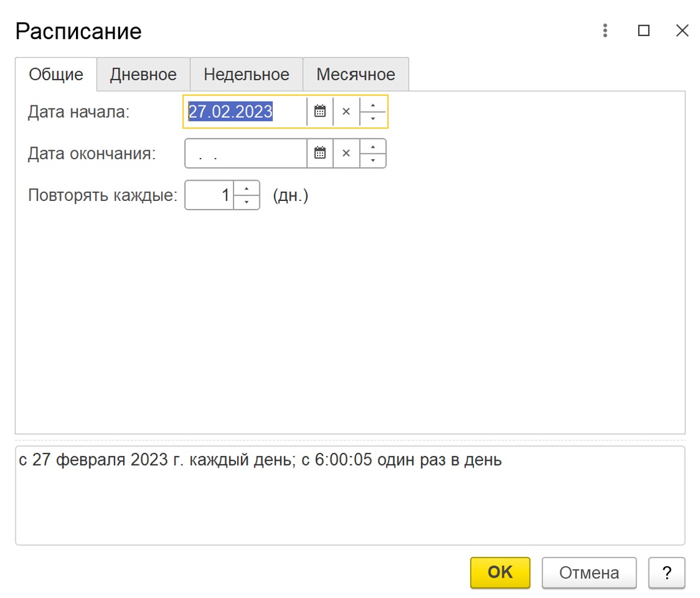The height and width of the screenshot is (598, 700).
Task: Increment Дата окончания using its spinner
Action: tap(373, 147)
